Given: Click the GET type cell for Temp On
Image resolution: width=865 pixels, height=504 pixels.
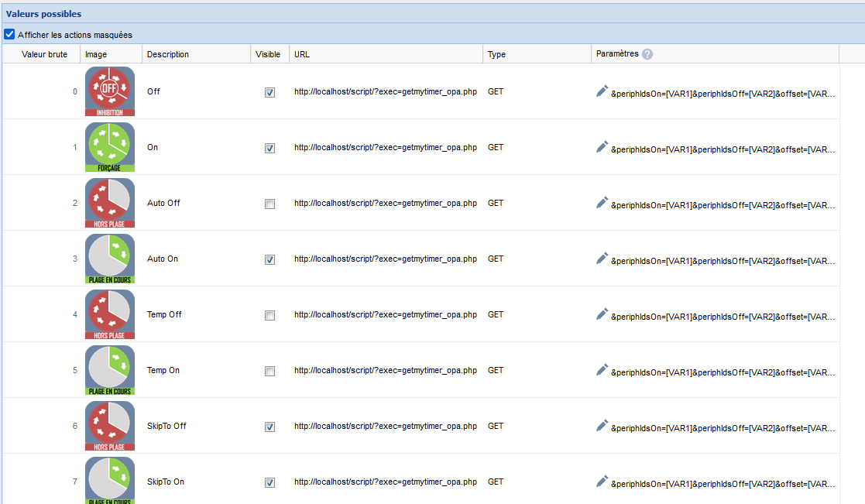Looking at the screenshot, I should point(496,370).
